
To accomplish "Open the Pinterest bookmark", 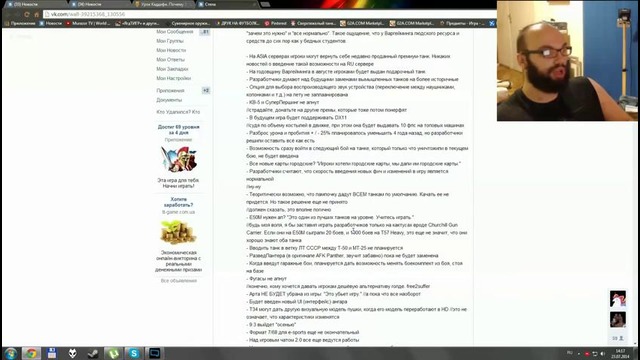I will click(276, 23).
